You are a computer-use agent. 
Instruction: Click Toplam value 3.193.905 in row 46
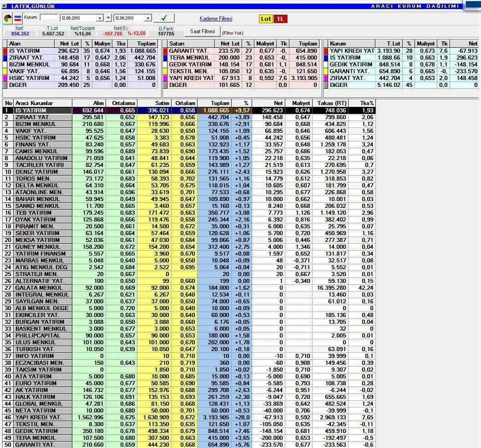tap(216, 418)
